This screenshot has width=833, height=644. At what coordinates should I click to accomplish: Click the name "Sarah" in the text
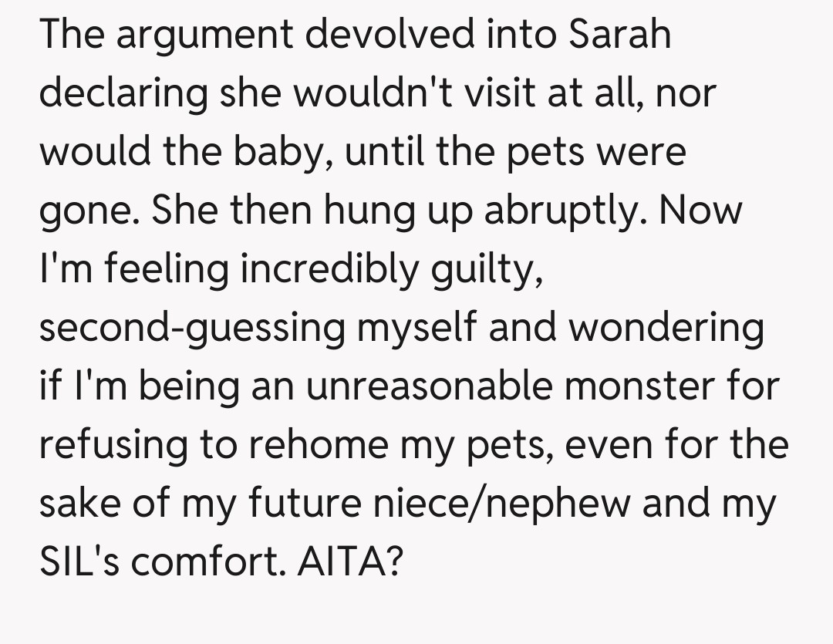tap(620, 36)
